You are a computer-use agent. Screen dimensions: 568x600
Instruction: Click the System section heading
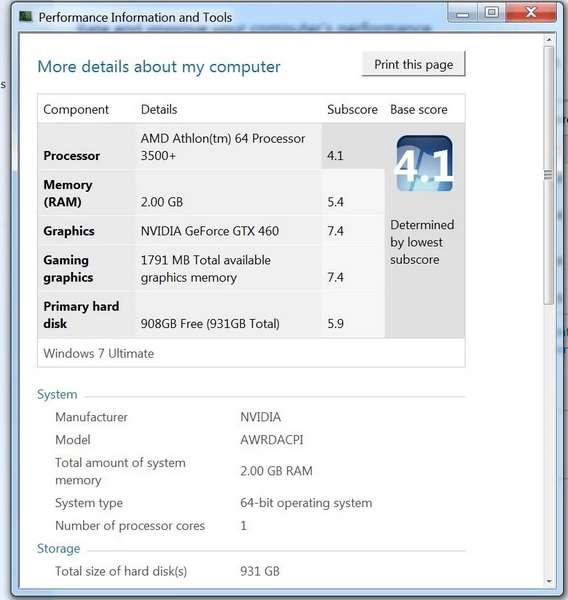(57, 395)
